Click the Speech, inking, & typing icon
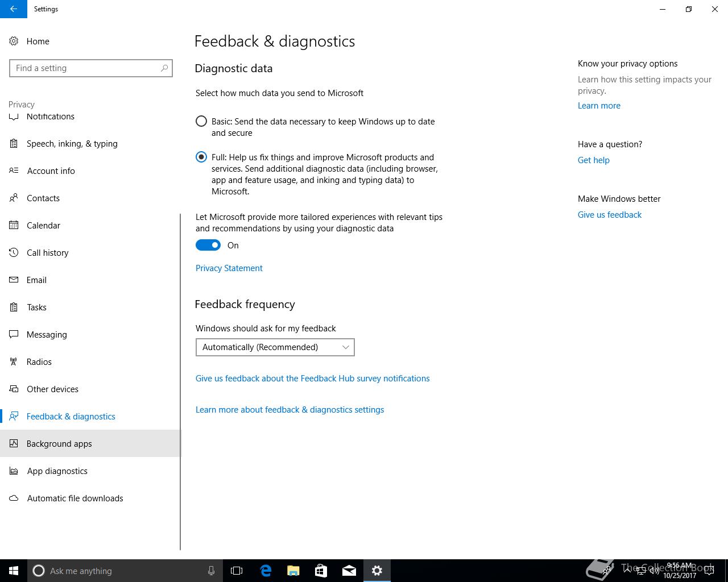This screenshot has height=582, width=728. tap(14, 144)
